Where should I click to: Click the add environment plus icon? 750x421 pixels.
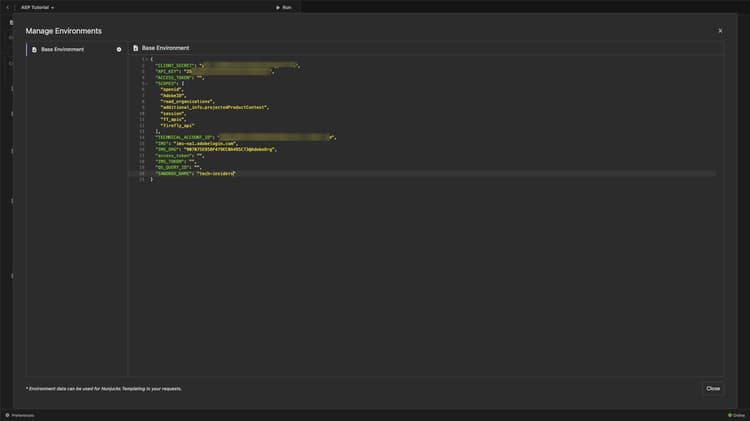(x=119, y=49)
